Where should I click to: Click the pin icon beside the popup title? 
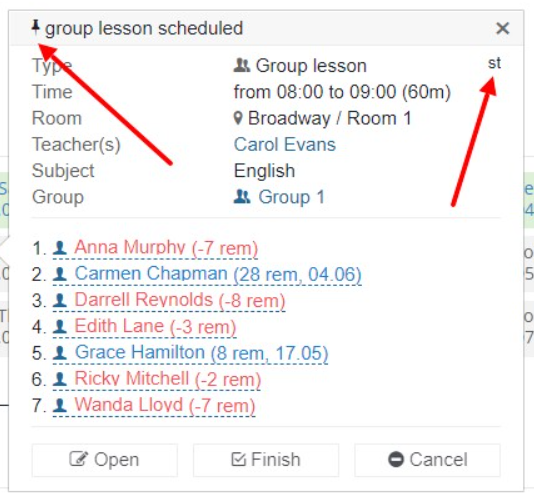35,27
